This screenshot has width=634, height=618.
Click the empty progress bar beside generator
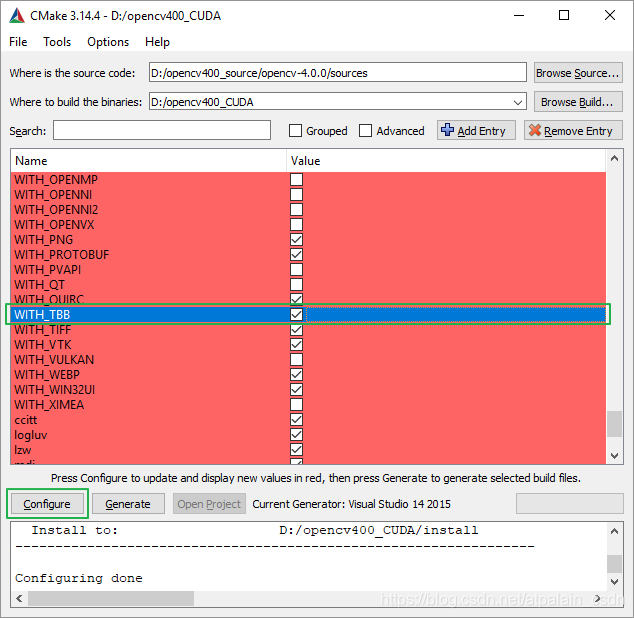pyautogui.click(x=570, y=504)
